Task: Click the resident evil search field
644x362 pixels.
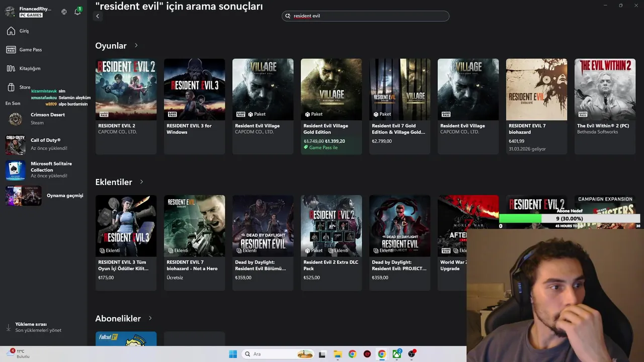Action: pyautogui.click(x=365, y=16)
